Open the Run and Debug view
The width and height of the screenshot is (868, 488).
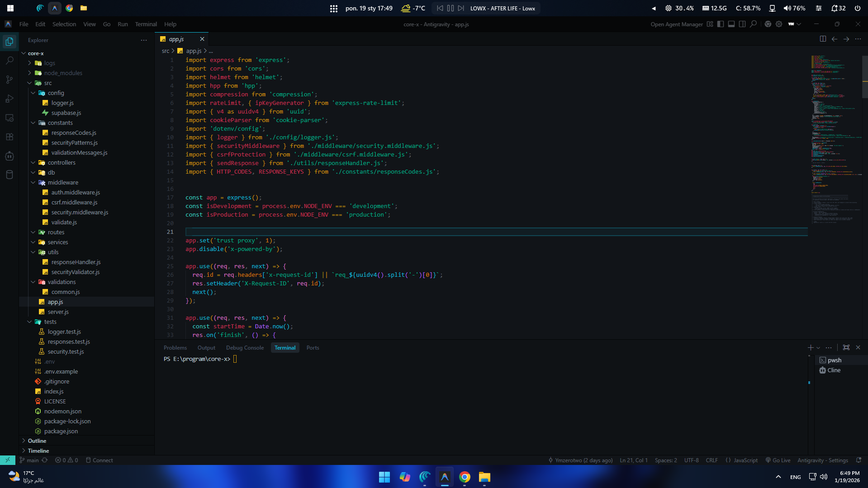[9, 99]
